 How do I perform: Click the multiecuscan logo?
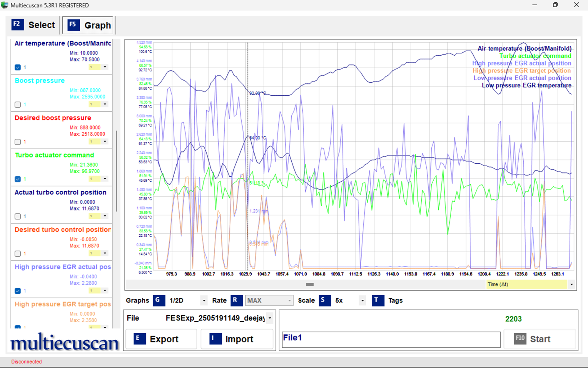click(x=64, y=342)
